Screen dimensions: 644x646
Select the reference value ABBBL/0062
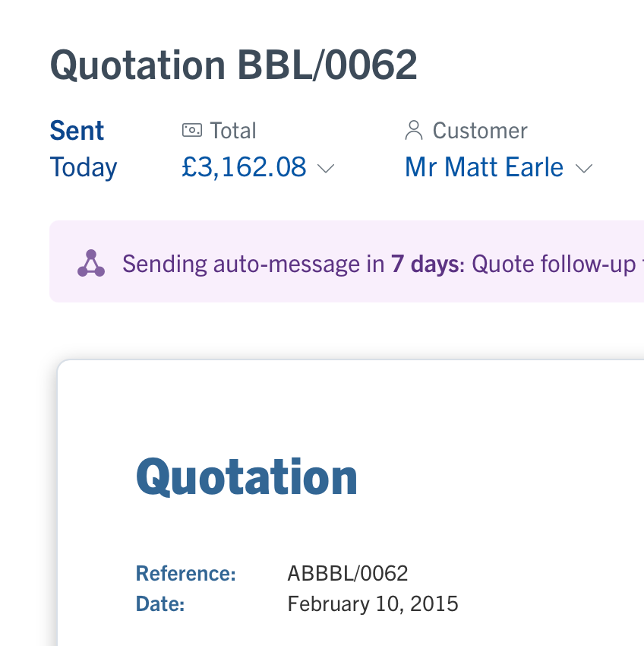(x=348, y=573)
